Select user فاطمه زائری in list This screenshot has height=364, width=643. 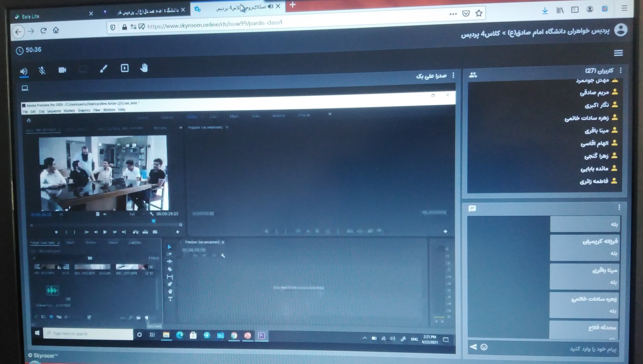point(598,181)
